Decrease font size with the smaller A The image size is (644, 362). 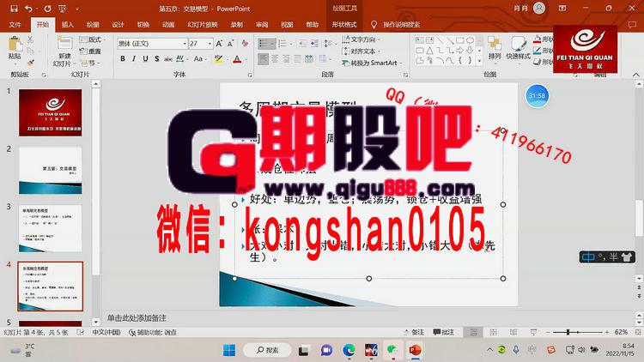(x=230, y=44)
